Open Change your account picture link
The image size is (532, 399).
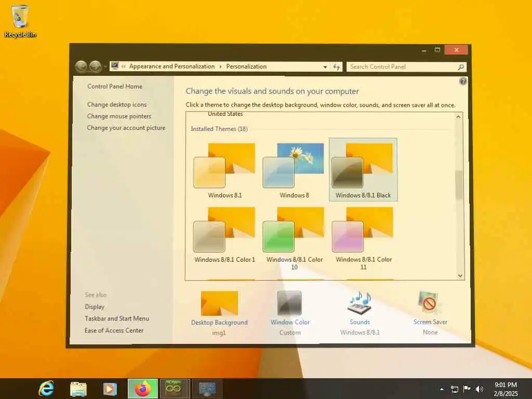click(x=126, y=128)
